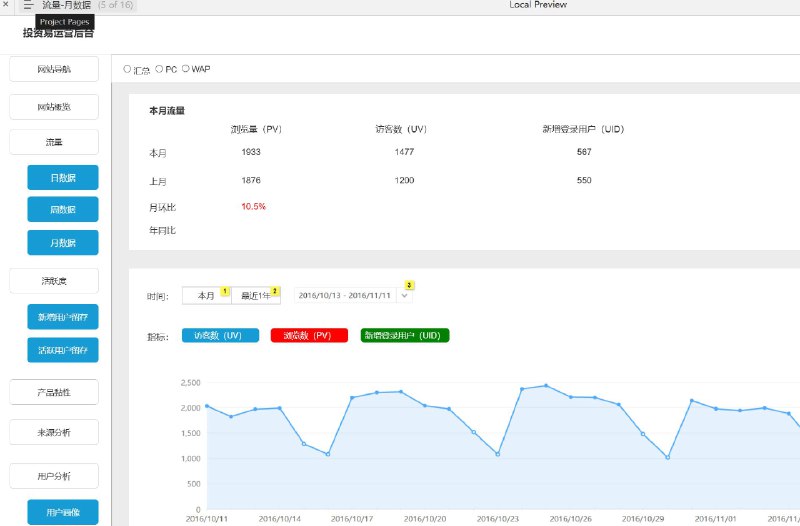Open the 用户分析 menu item
Image resolution: width=800 pixels, height=526 pixels.
point(54,476)
